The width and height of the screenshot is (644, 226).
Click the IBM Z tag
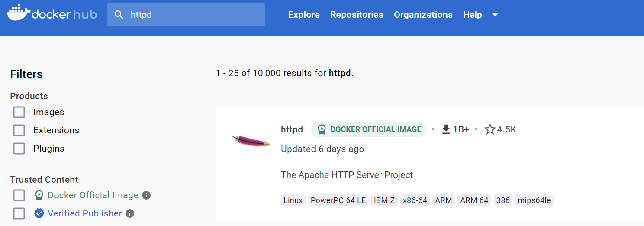click(x=384, y=200)
